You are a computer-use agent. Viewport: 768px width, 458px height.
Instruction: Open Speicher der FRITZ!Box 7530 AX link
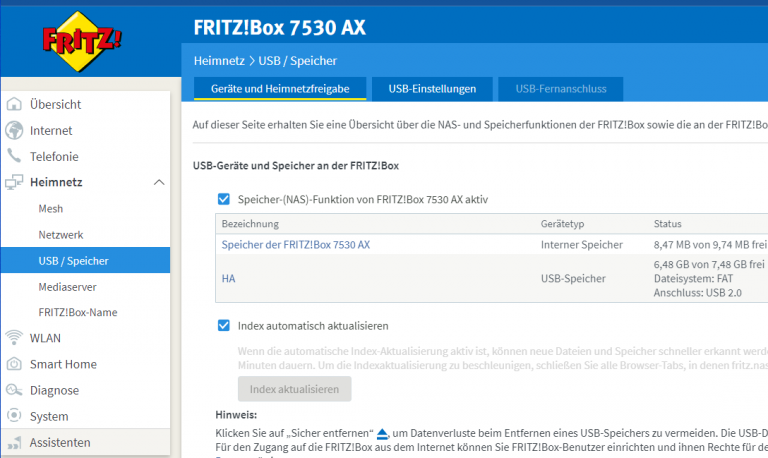click(x=296, y=244)
